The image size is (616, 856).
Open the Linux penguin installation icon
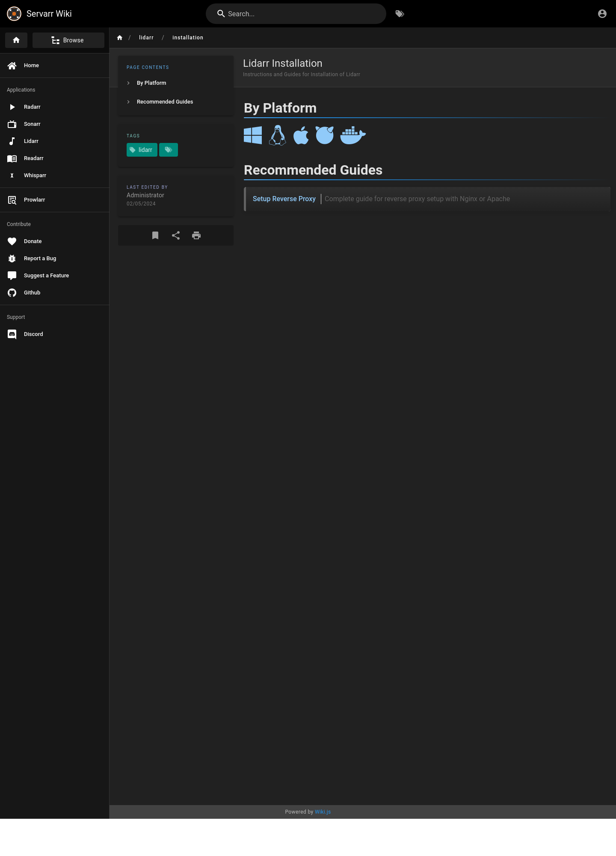pos(278,135)
